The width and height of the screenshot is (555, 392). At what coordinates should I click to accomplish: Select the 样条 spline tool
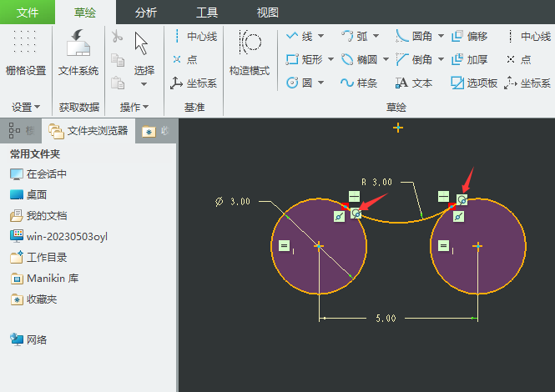(x=359, y=83)
